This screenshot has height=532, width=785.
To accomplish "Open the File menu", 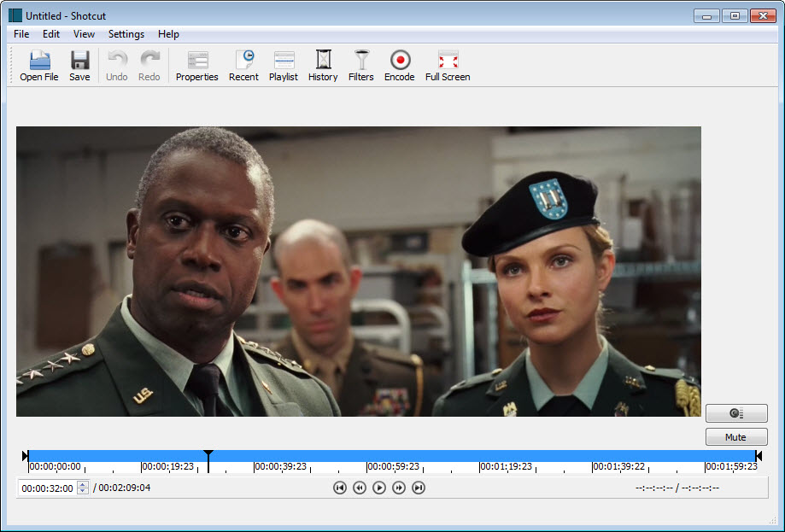I will tap(21, 34).
